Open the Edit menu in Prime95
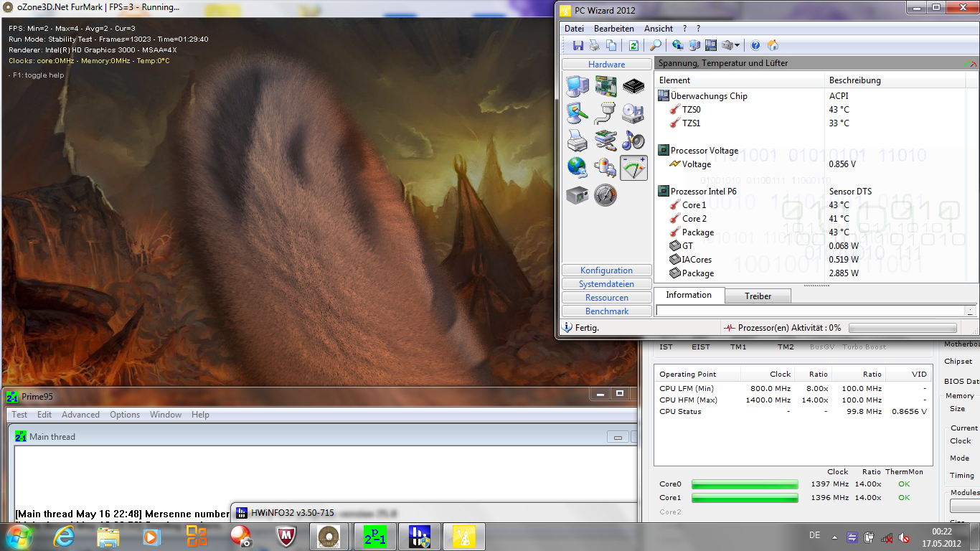The image size is (980, 551). tap(44, 415)
